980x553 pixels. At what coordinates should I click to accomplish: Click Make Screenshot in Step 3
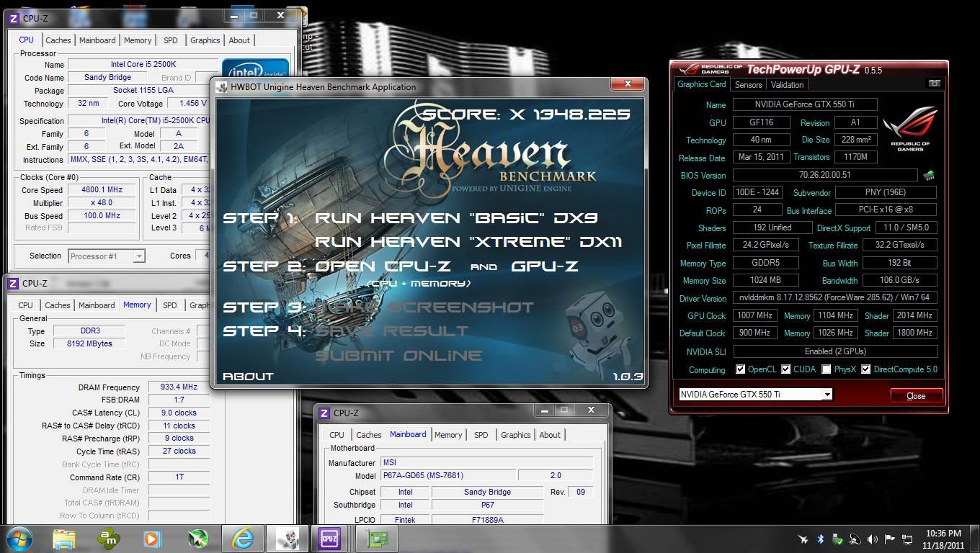click(x=424, y=307)
